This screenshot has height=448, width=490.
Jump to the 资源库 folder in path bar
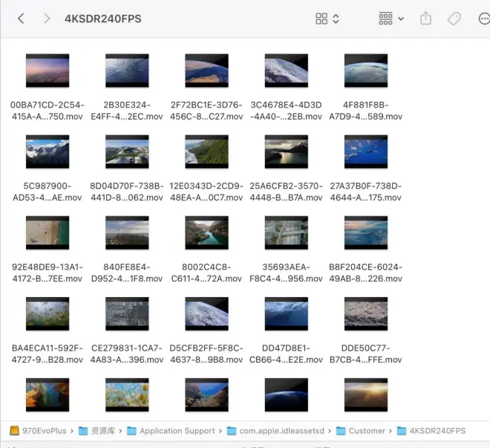point(97,431)
